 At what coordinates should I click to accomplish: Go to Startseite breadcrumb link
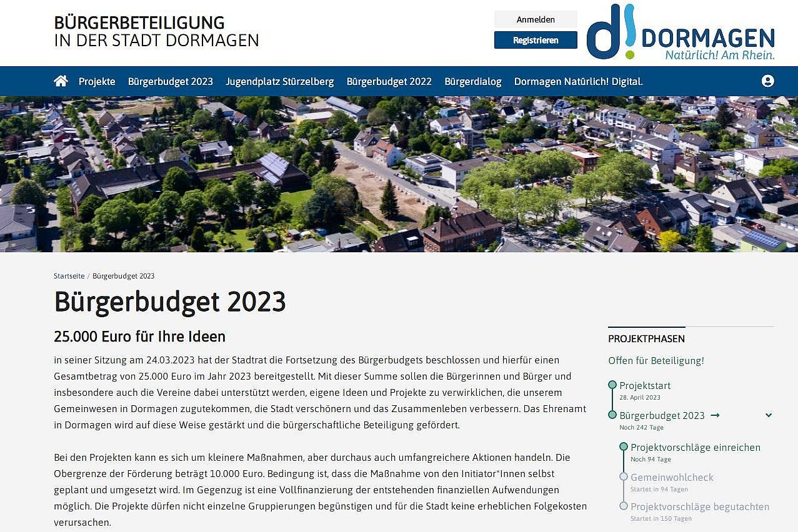point(69,276)
